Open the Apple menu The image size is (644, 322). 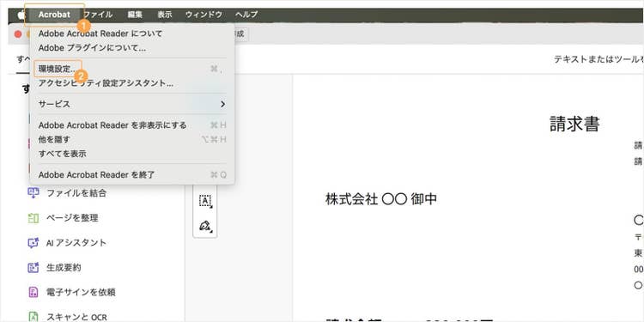click(x=21, y=15)
